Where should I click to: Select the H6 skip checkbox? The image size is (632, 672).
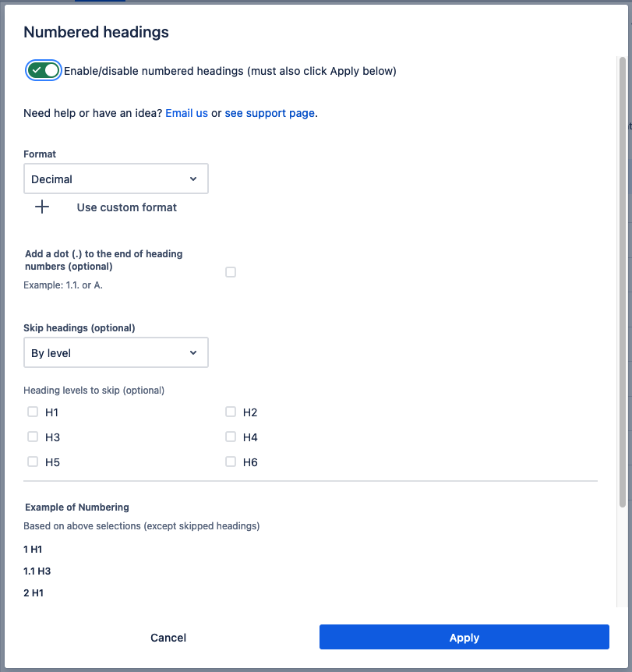coord(231,462)
